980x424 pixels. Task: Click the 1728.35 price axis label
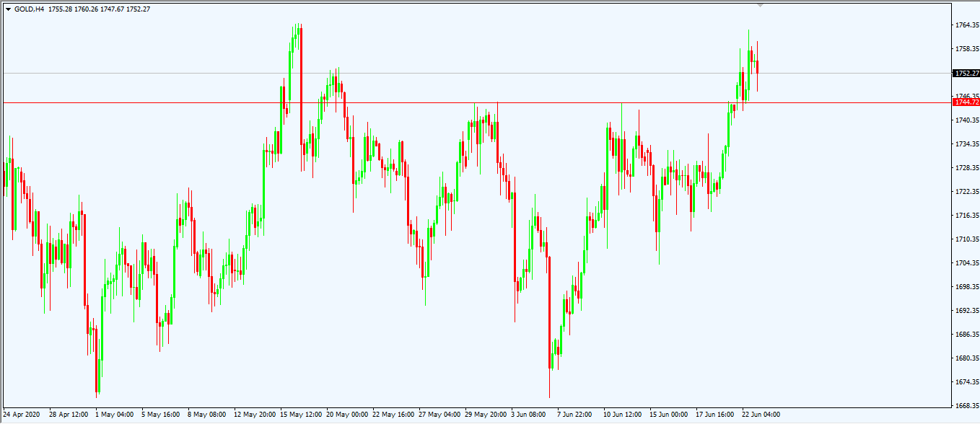[x=967, y=168]
